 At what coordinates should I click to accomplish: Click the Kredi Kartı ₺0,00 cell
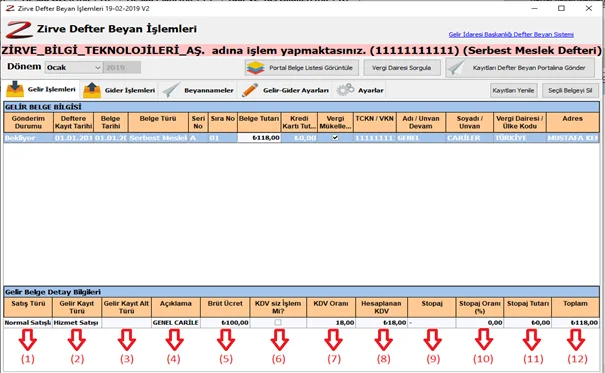click(299, 138)
